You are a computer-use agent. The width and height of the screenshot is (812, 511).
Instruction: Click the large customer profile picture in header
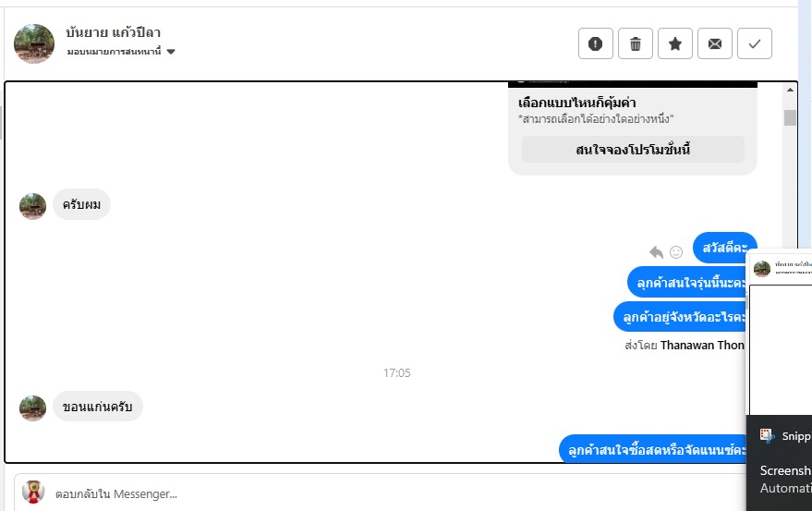coord(34,43)
